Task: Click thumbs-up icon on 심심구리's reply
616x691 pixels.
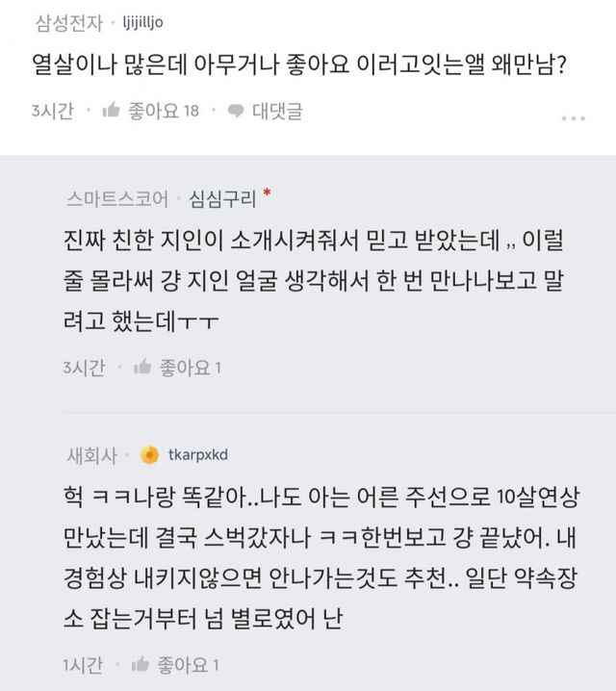Action: (x=142, y=367)
